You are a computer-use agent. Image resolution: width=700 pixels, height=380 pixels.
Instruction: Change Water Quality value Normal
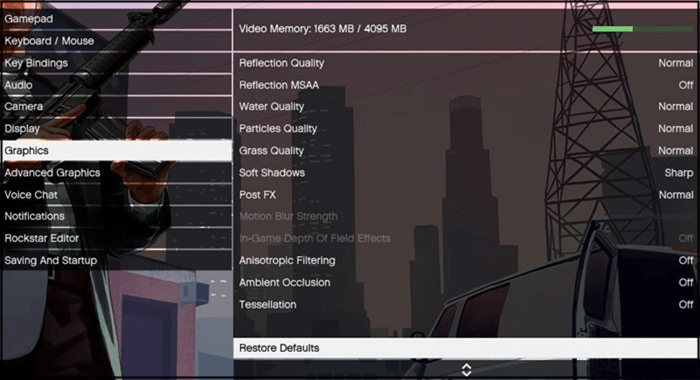(x=675, y=107)
